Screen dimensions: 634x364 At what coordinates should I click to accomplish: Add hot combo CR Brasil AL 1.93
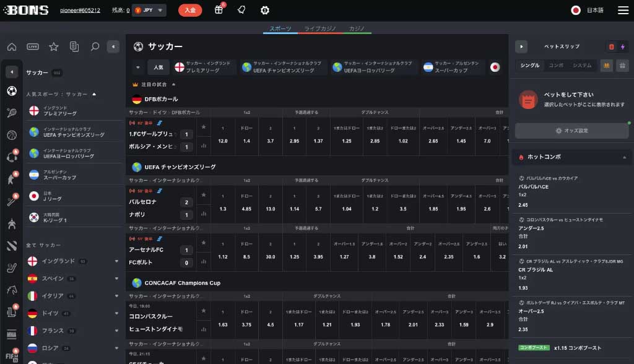point(571,275)
